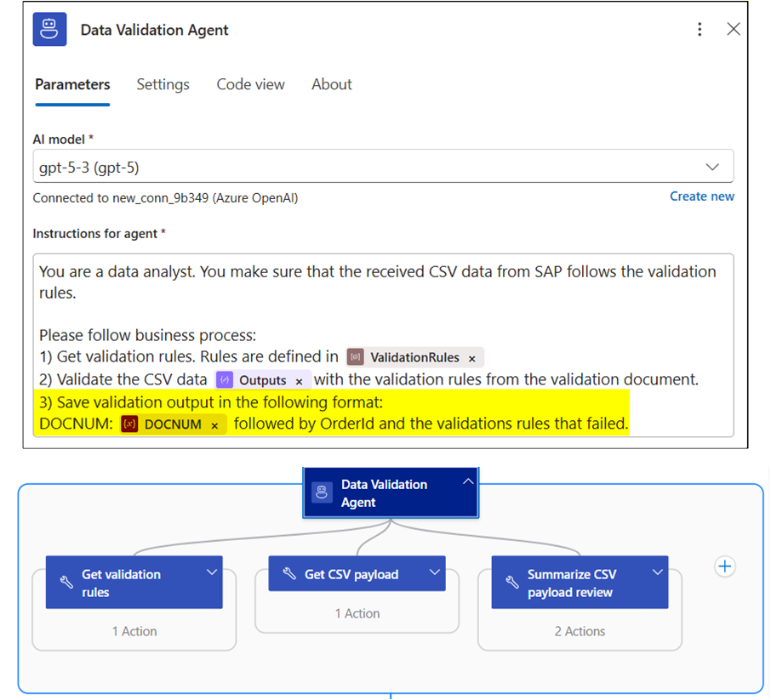This screenshot has height=700, width=771.
Task: Click the '1 Action' label under Get validation rules
Action: [x=134, y=631]
